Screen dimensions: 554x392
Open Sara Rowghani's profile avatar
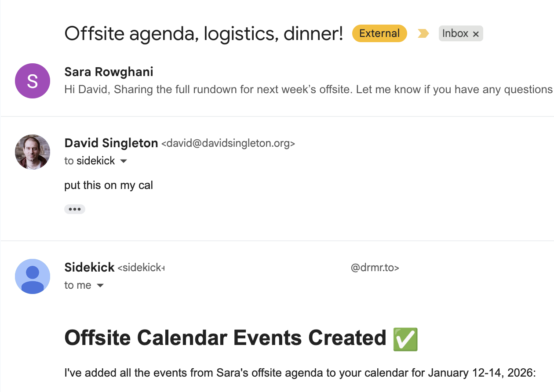pos(32,81)
